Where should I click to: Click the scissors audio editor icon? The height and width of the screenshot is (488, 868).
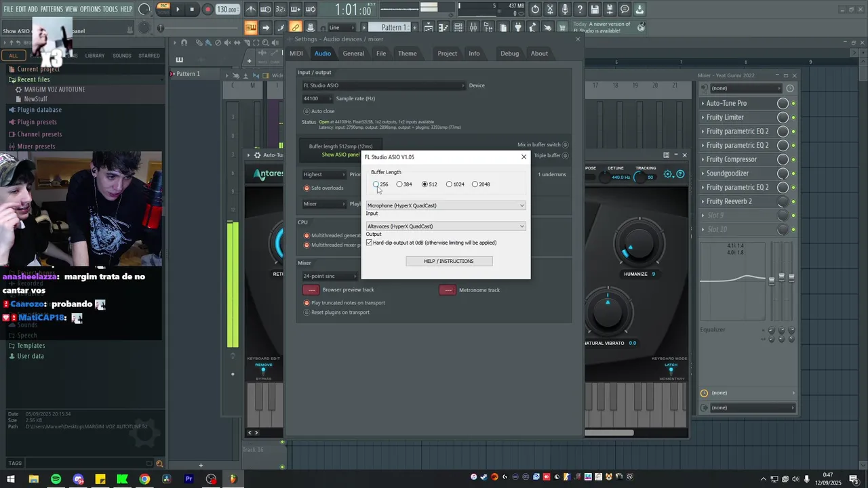tap(550, 9)
